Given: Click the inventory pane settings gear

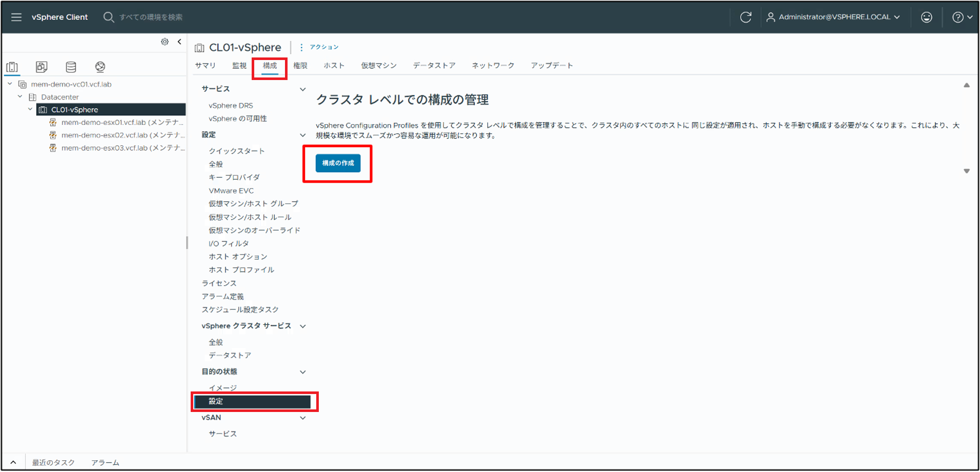Looking at the screenshot, I should point(165,42).
